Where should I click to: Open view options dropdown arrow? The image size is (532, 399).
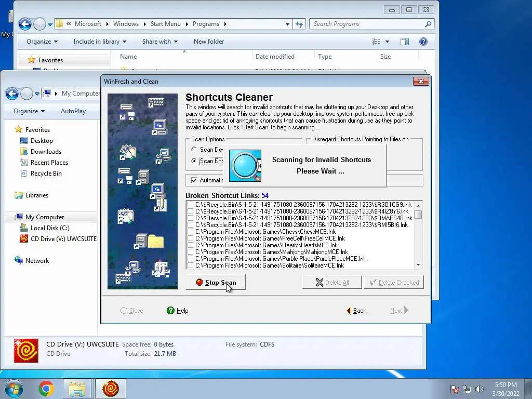[387, 42]
